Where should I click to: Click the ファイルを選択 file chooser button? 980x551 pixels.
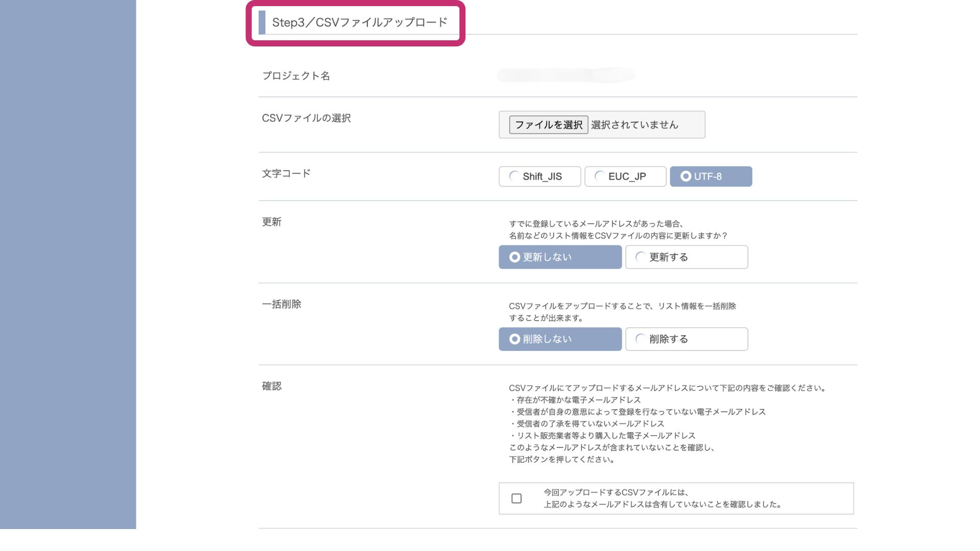[x=548, y=124]
